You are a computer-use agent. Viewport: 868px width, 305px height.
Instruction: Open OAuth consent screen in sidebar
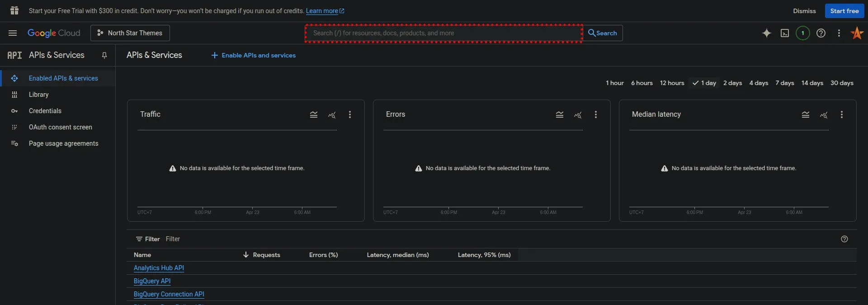[x=58, y=127]
